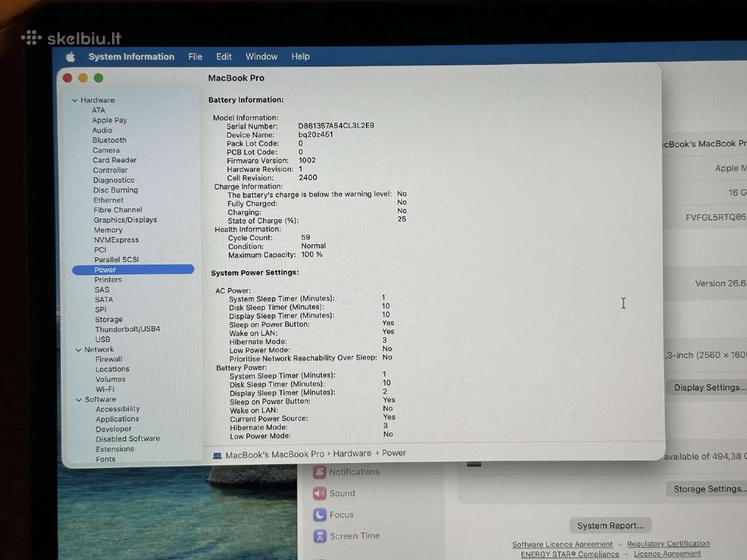Select NVMExpress in the sidebar
Image resolution: width=747 pixels, height=560 pixels.
pos(116,240)
